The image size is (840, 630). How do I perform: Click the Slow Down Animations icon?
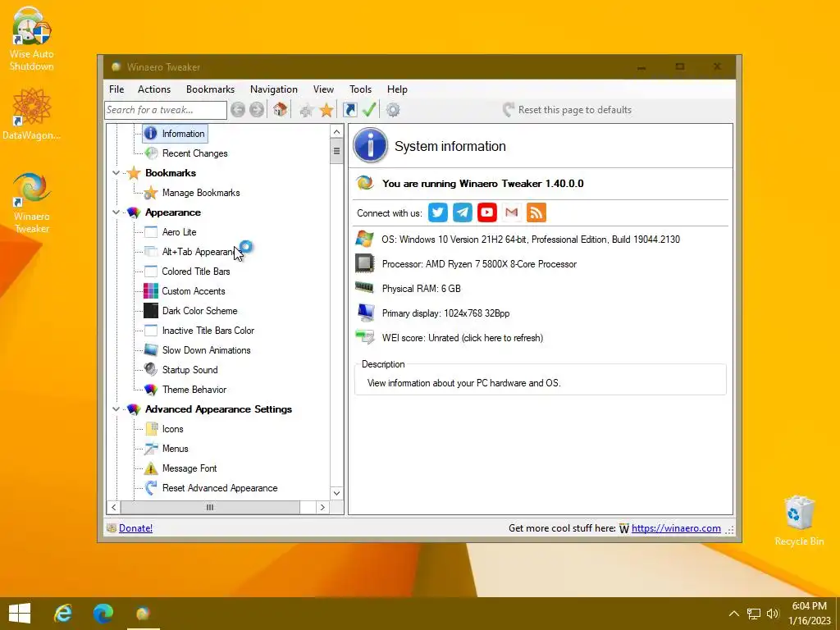[151, 349]
